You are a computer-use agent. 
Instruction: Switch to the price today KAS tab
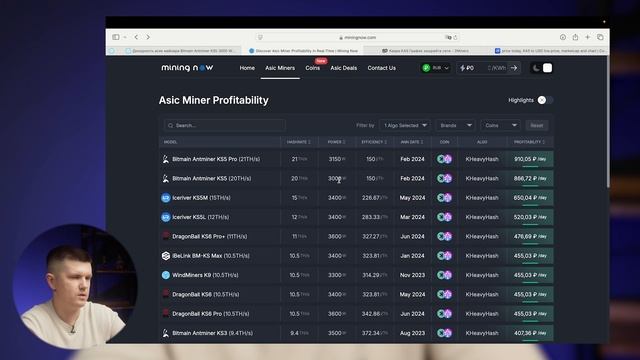(550, 51)
